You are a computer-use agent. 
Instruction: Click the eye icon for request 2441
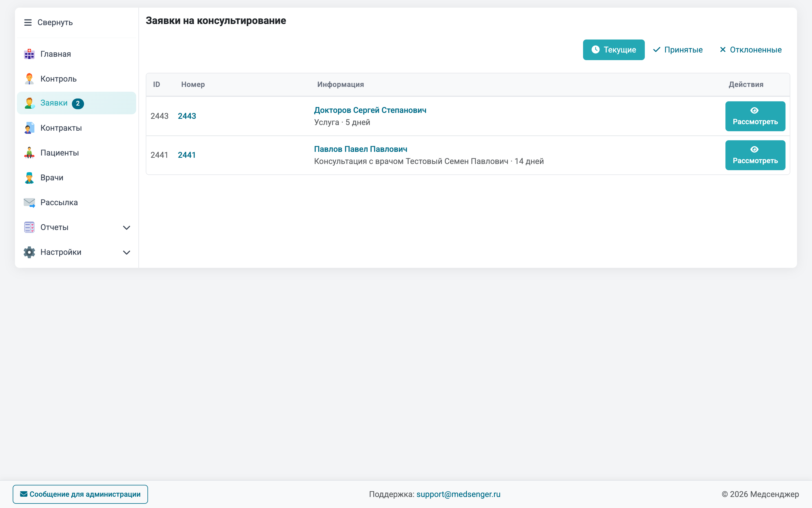(754, 150)
